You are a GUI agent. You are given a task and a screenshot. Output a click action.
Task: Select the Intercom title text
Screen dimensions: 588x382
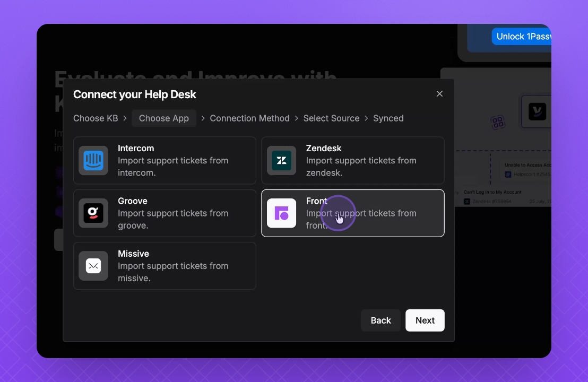tap(136, 148)
